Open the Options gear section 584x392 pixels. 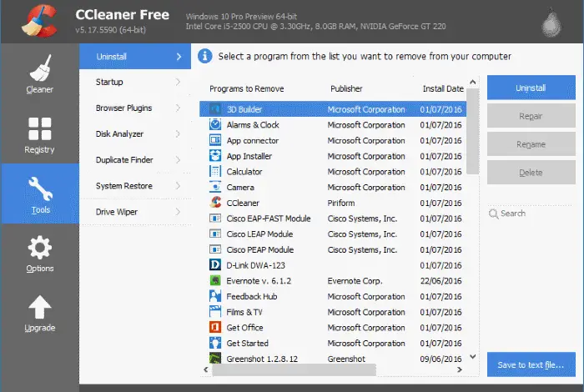pyautogui.click(x=39, y=254)
